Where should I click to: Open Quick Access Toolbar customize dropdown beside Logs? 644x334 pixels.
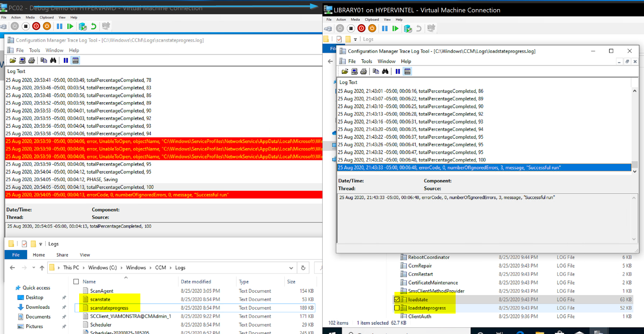[41, 244]
